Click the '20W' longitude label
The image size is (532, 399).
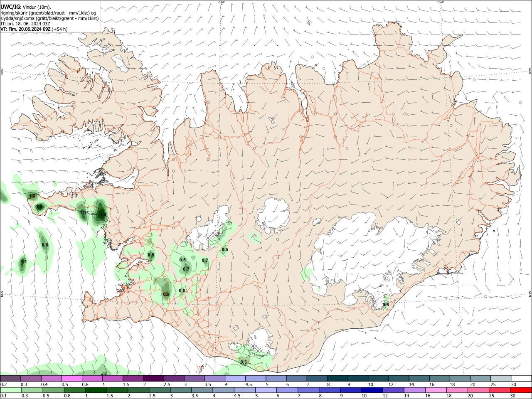click(x=221, y=2)
